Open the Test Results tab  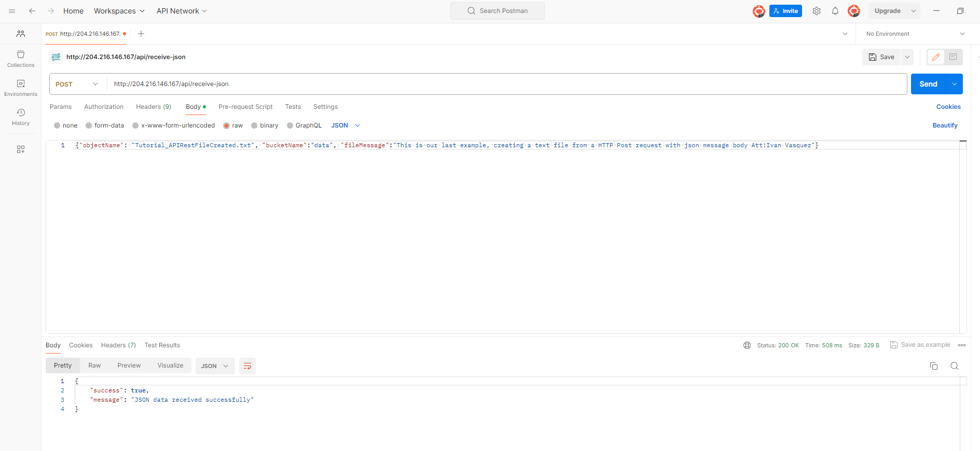click(162, 345)
